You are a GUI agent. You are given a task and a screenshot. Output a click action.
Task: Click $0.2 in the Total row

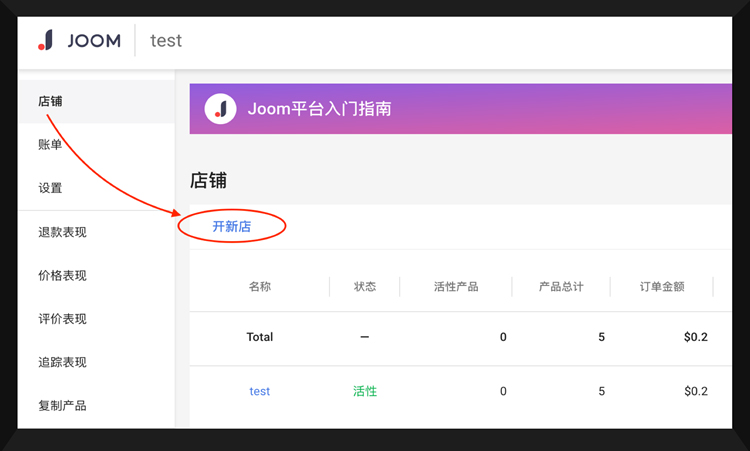(x=695, y=337)
